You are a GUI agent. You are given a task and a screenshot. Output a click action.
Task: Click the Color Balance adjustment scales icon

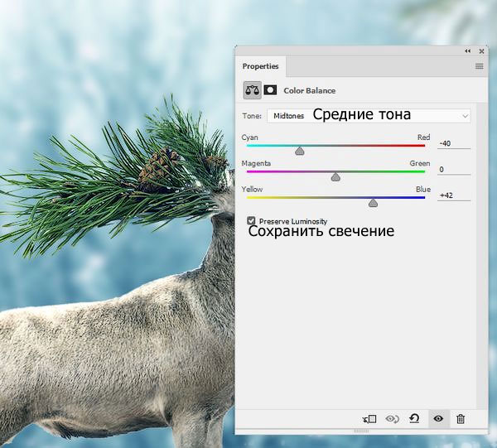click(x=253, y=90)
